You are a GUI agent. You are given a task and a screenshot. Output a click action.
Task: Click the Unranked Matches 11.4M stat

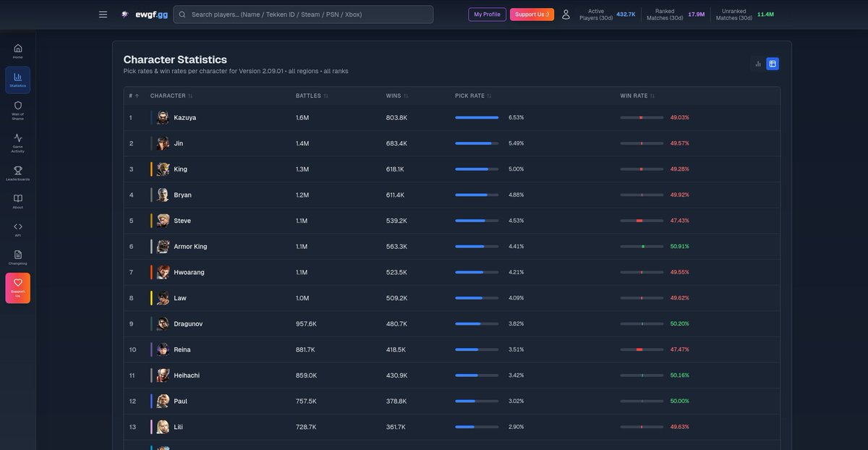click(x=744, y=14)
